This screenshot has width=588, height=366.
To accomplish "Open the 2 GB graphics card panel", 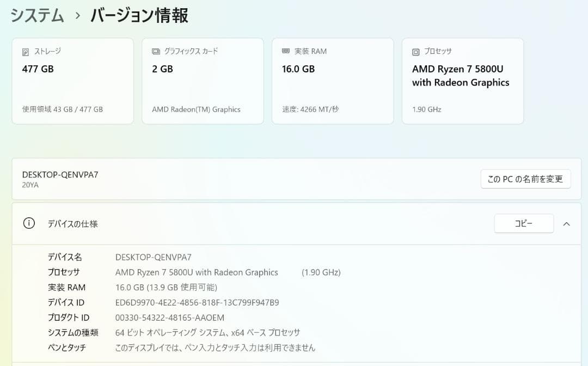I will pos(203,81).
